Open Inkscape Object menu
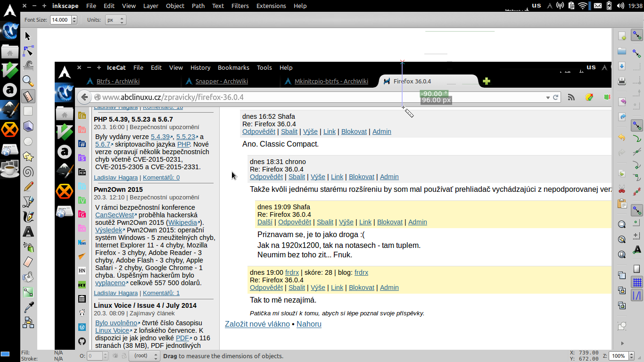 click(x=175, y=6)
